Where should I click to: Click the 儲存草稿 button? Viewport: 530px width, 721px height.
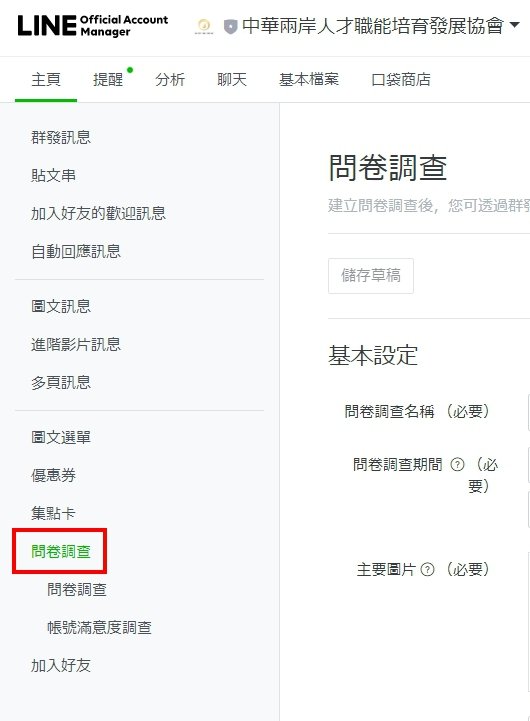pyautogui.click(x=371, y=275)
